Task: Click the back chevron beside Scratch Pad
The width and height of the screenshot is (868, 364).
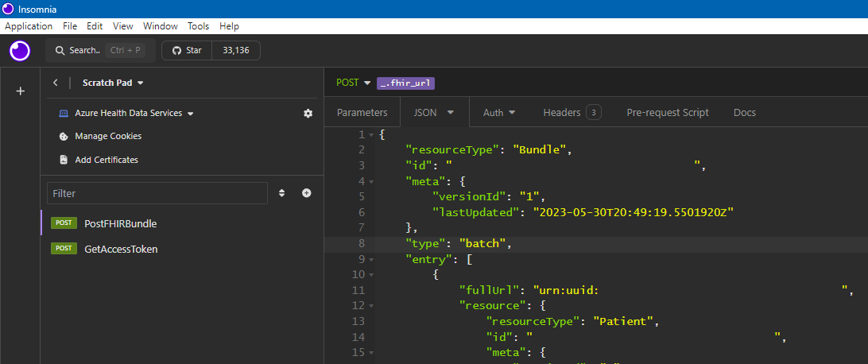Action: [56, 83]
